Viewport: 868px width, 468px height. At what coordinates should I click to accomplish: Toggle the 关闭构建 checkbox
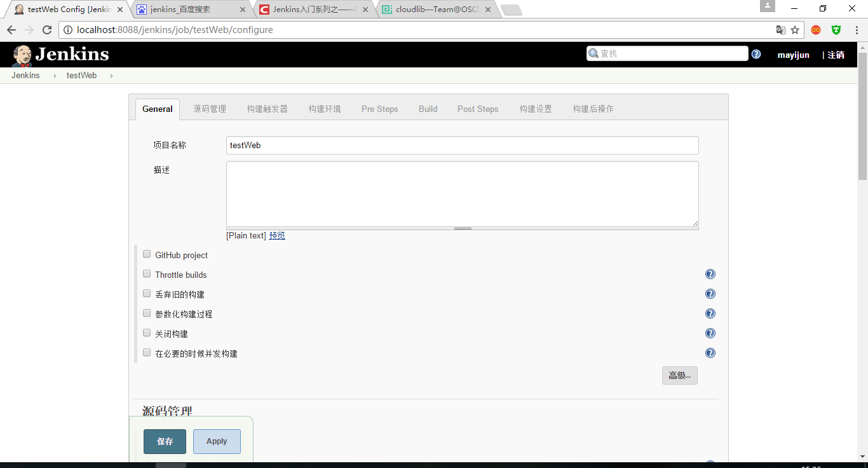147,333
